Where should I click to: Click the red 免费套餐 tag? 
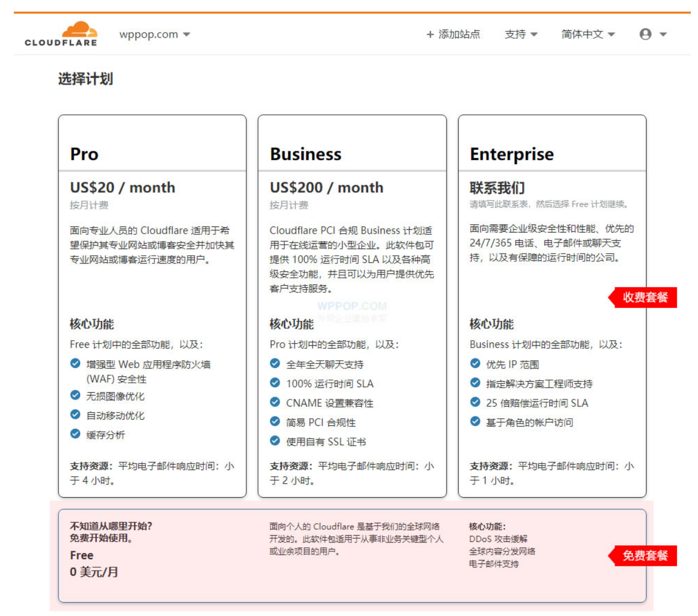[644, 556]
